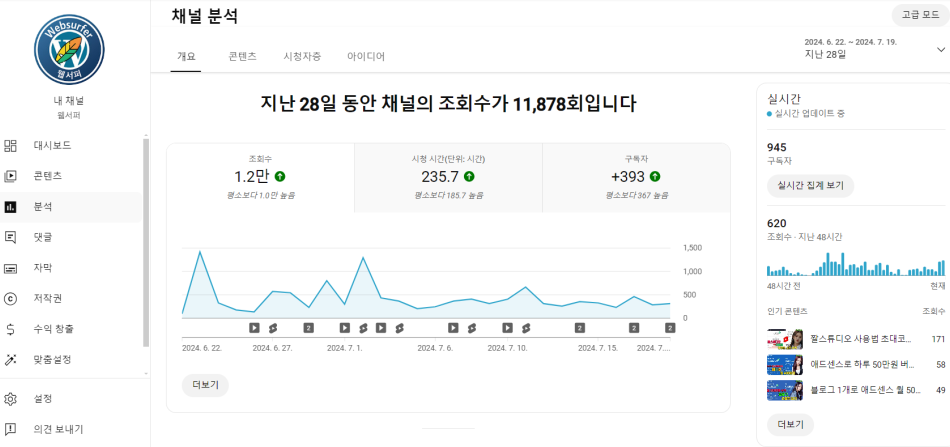Switch to the 시청자층 tab
This screenshot has height=447, width=950.
point(302,57)
